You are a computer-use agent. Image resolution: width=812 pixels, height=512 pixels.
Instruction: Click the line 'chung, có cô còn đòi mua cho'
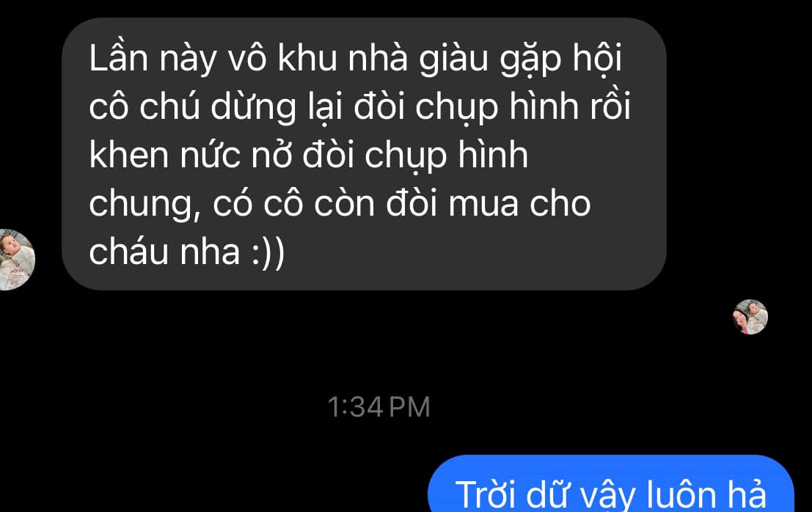coord(340,204)
